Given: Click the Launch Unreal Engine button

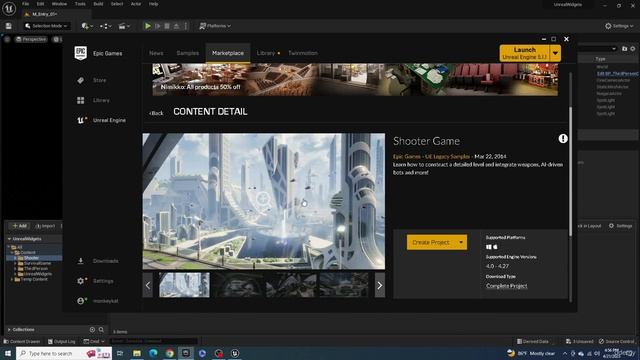Looking at the screenshot, I should [524, 53].
